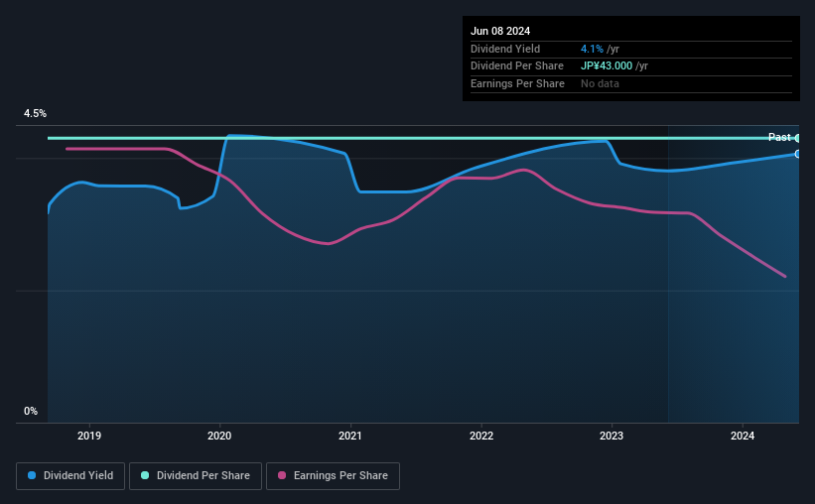Toggle the Earnings Per Share legend button
The width and height of the screenshot is (815, 504).
point(333,476)
